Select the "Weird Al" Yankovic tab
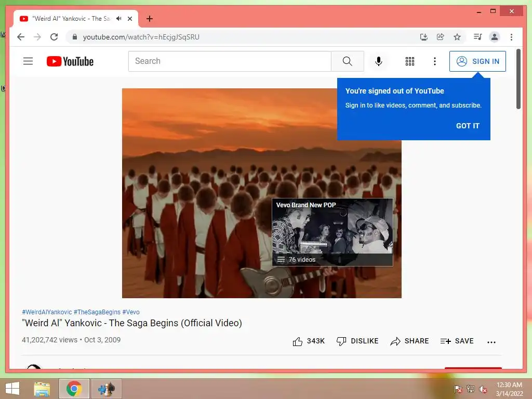 (x=76, y=19)
